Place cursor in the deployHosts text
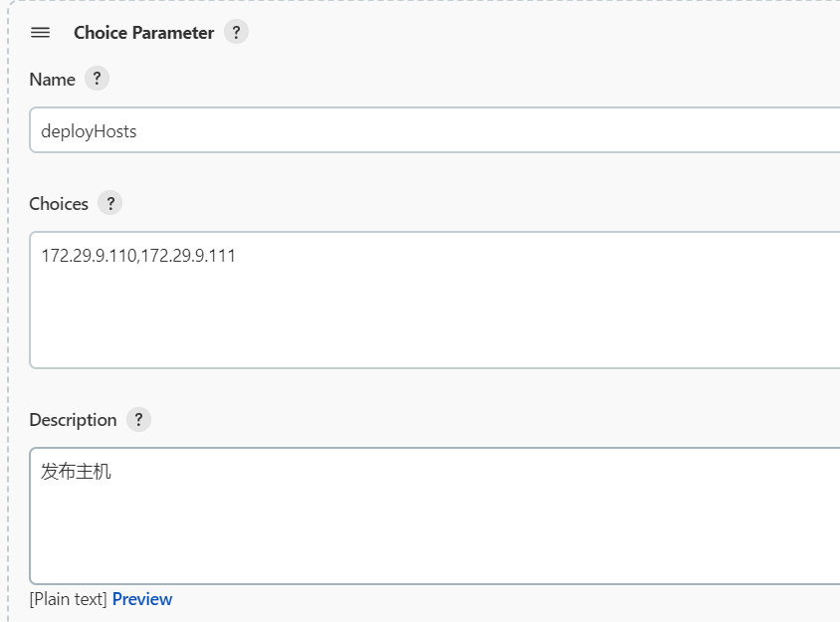Viewport: 840px width, 622px height. (x=89, y=131)
